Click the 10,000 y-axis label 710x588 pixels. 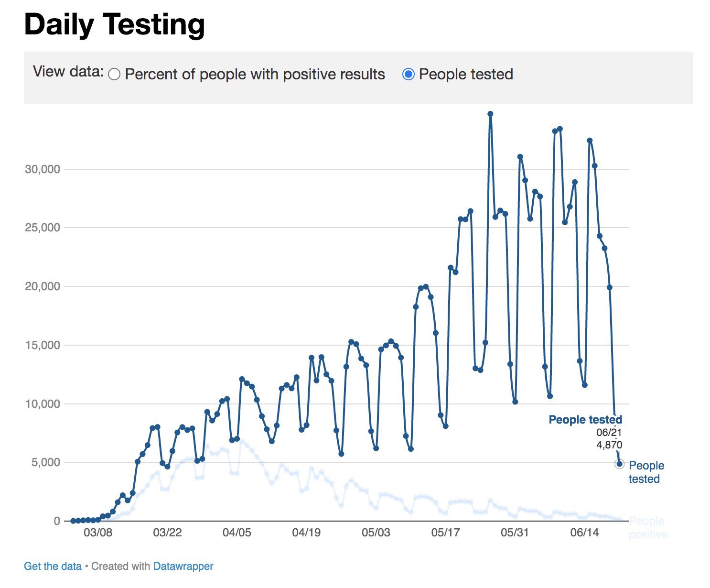(x=43, y=404)
